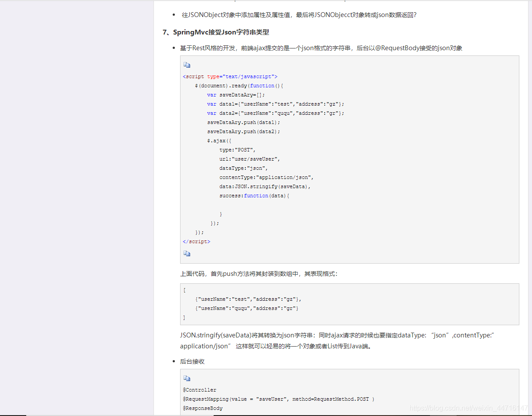Click the array-format line with "ququ" and "gr"

pos(247,308)
